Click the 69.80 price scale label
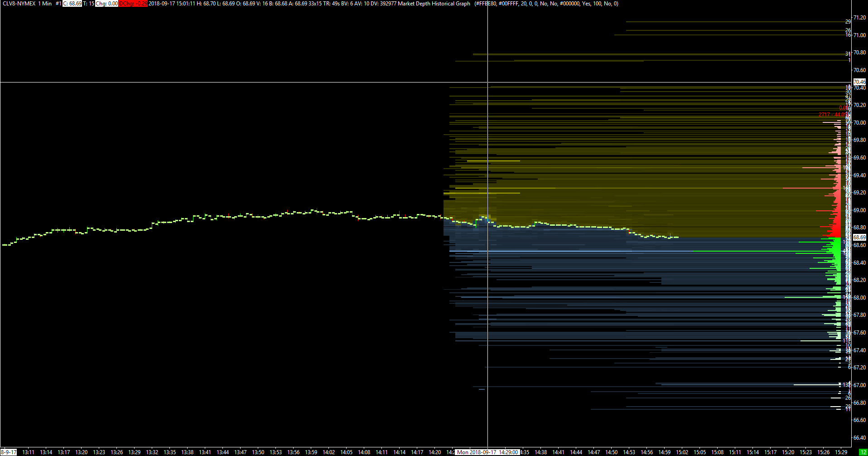This screenshot has height=456, width=868. pyautogui.click(x=859, y=140)
